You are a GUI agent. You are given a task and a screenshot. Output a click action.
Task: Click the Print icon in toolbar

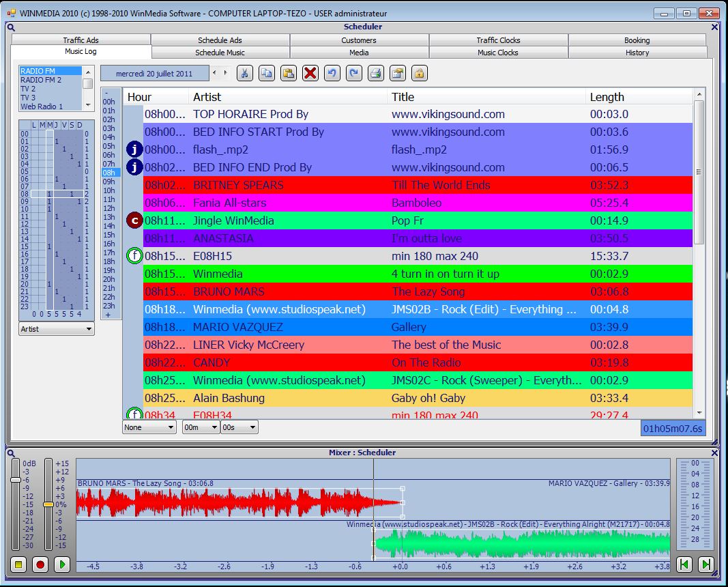click(375, 73)
